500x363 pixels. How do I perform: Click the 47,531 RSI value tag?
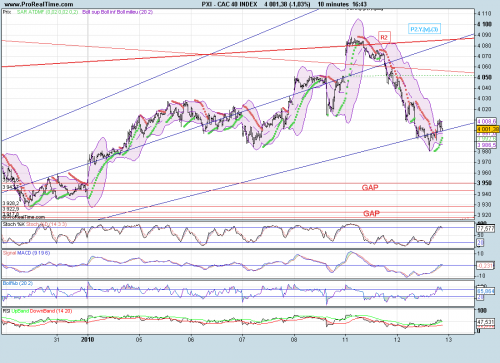point(486,323)
